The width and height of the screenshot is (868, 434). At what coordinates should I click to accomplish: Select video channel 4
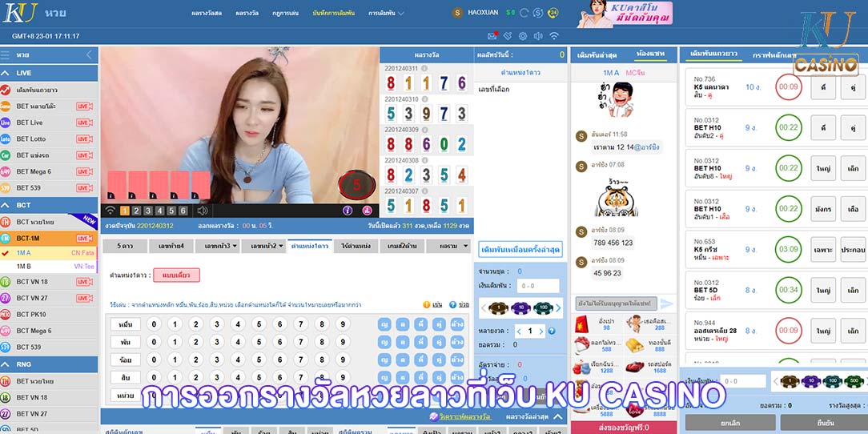click(x=160, y=211)
